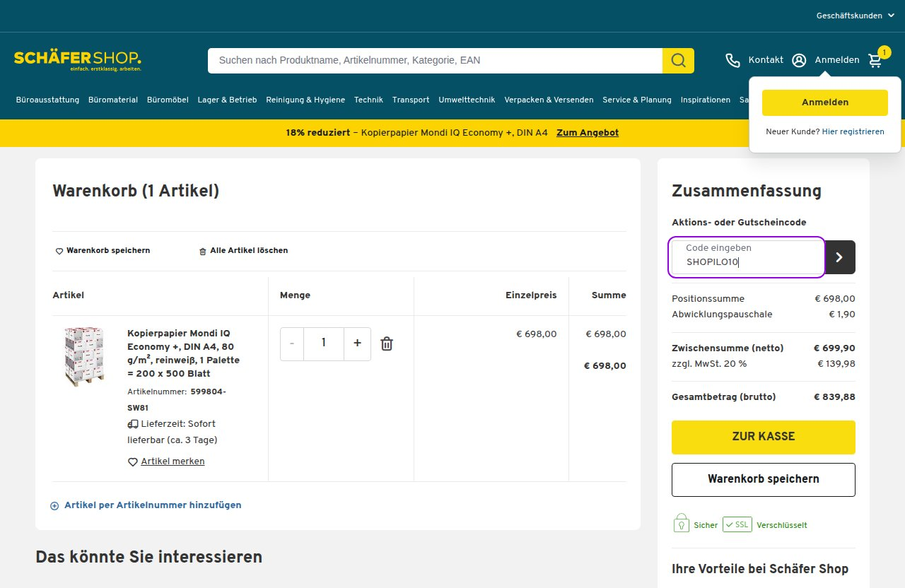Click the quantity input showing 1

[x=324, y=343]
